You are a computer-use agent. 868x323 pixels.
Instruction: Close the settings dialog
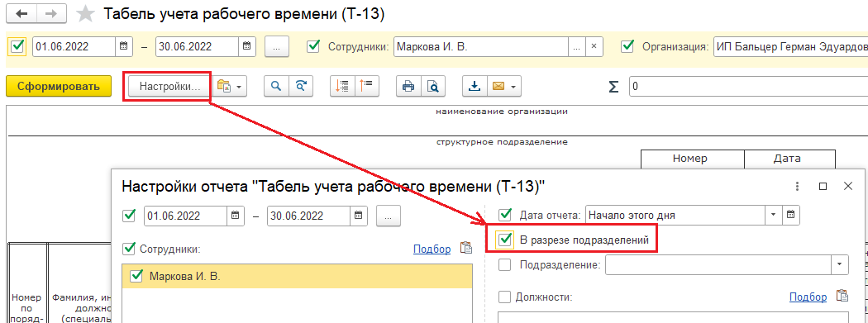[x=848, y=187]
